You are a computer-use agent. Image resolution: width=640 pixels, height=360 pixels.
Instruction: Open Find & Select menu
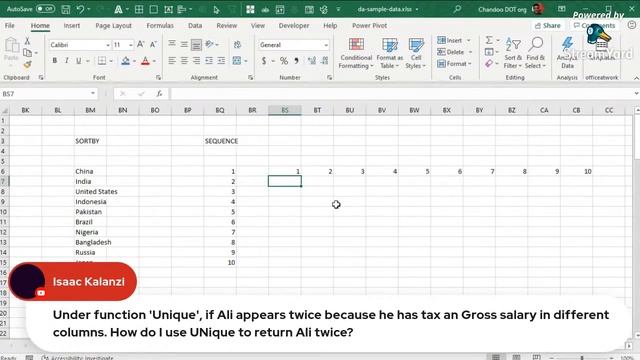[x=536, y=53]
